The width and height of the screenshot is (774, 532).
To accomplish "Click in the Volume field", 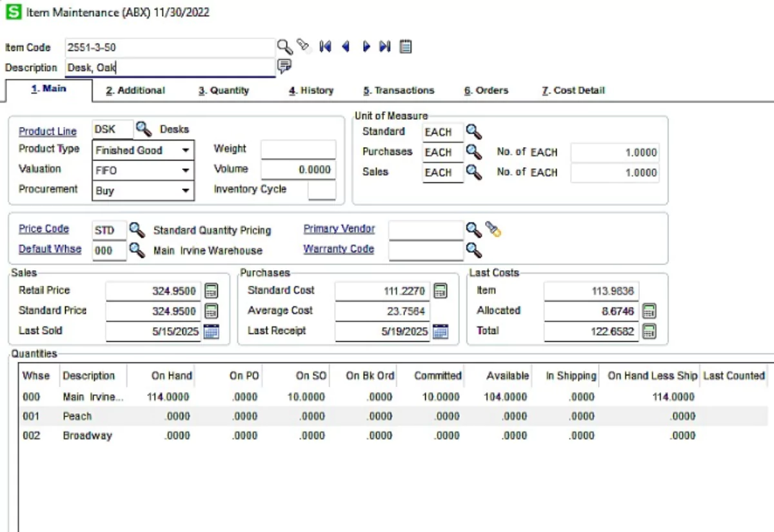I will click(299, 170).
